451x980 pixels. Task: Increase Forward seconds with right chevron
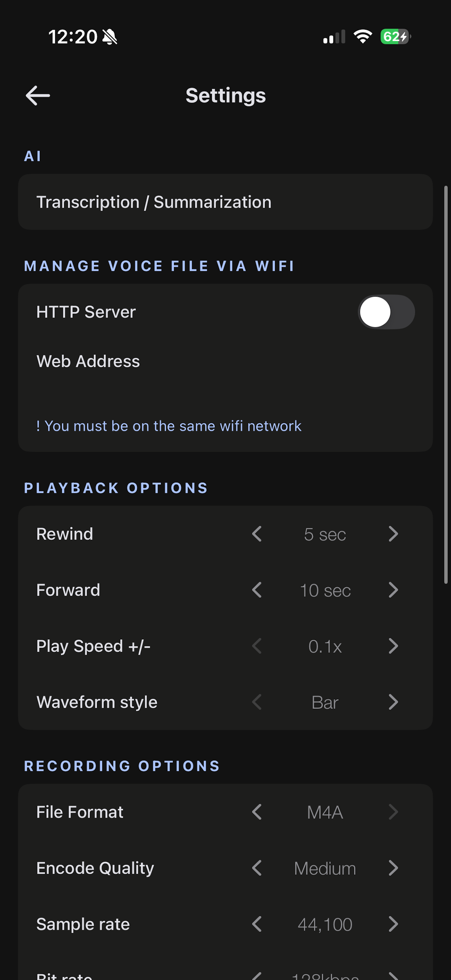coord(393,590)
